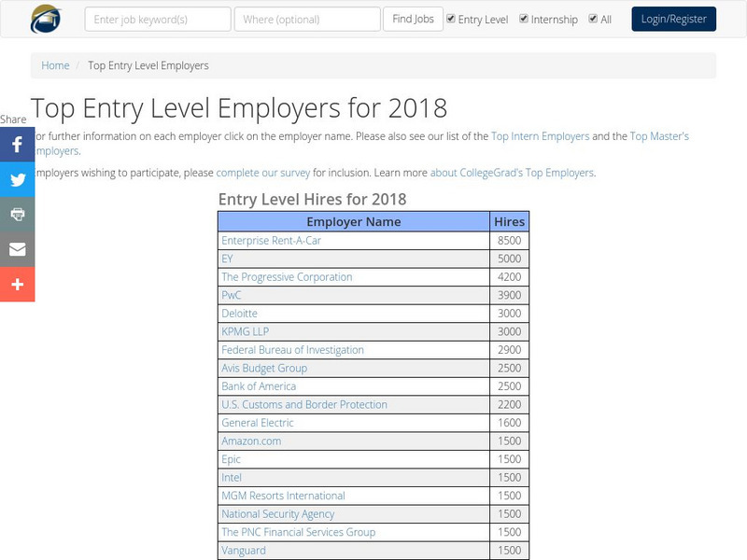Open the Top Intern Employers link
Image resolution: width=747 pixels, height=560 pixels.
click(x=540, y=136)
